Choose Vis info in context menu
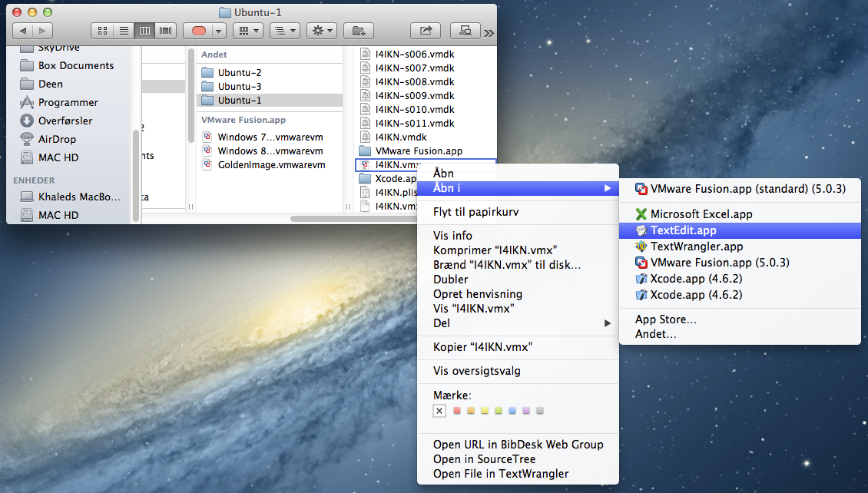 pos(518,236)
